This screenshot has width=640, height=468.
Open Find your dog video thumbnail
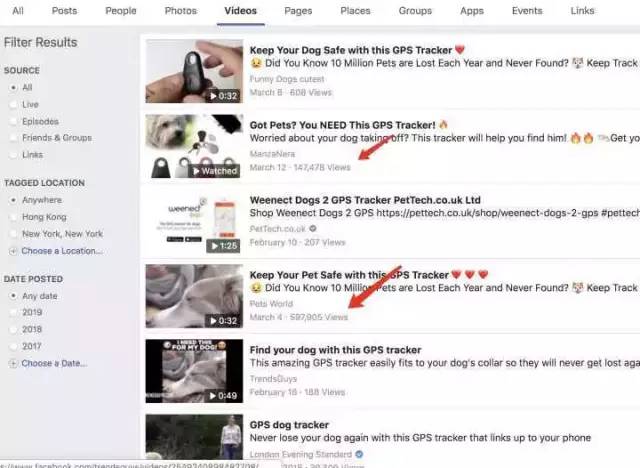point(194,371)
